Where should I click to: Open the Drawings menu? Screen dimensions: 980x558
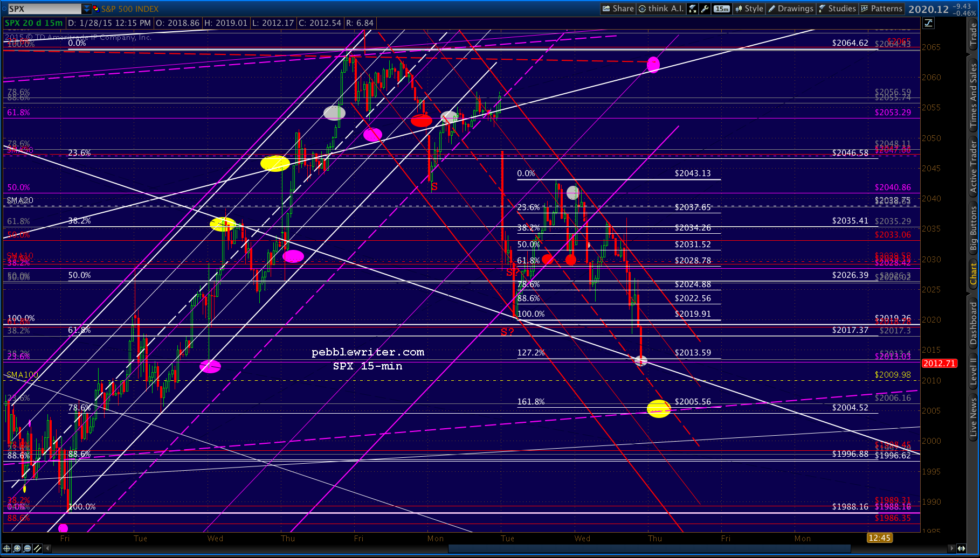pos(791,9)
